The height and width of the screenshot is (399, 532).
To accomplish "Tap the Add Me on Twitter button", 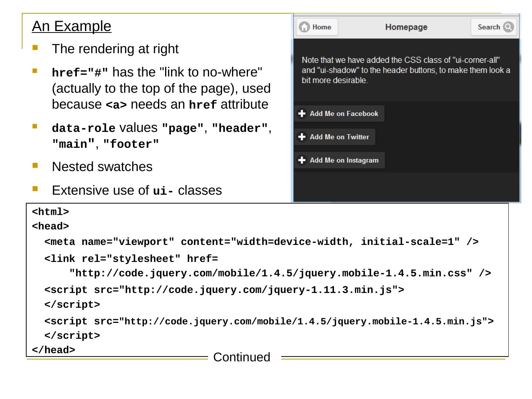I will (x=334, y=137).
